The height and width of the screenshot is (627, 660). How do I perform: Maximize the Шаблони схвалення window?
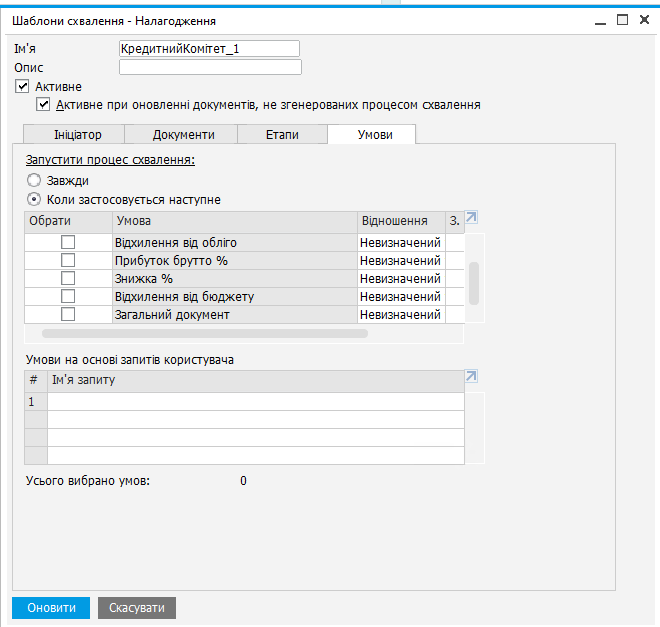(x=621, y=20)
